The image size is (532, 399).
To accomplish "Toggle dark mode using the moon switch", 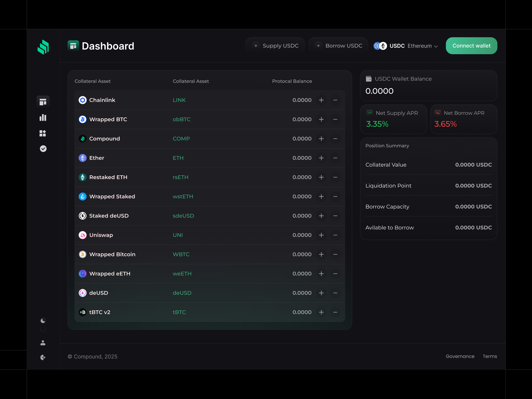I will [x=43, y=321].
